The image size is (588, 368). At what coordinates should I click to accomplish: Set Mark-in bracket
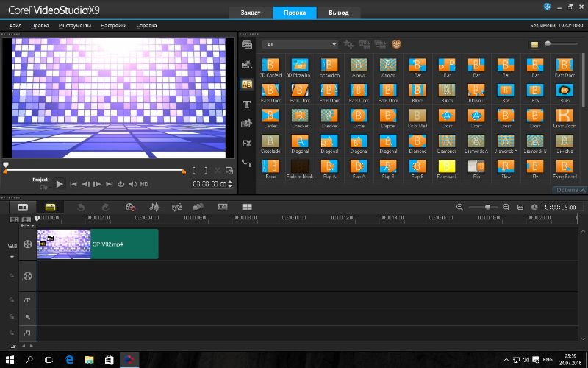[x=193, y=171]
